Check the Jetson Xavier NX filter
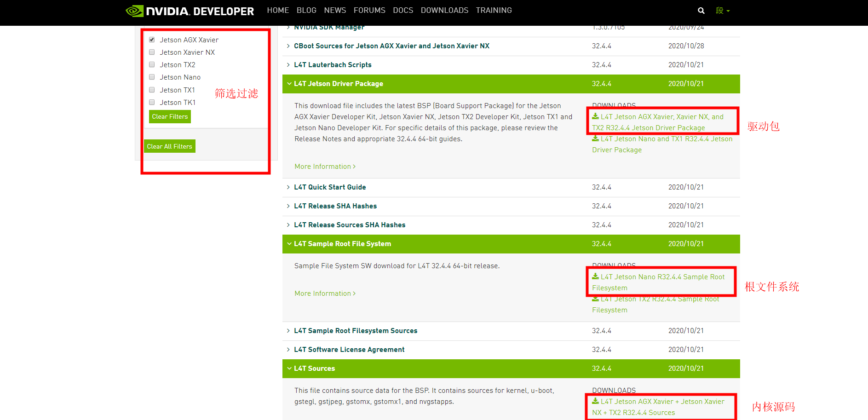The height and width of the screenshot is (420, 868). coord(152,52)
